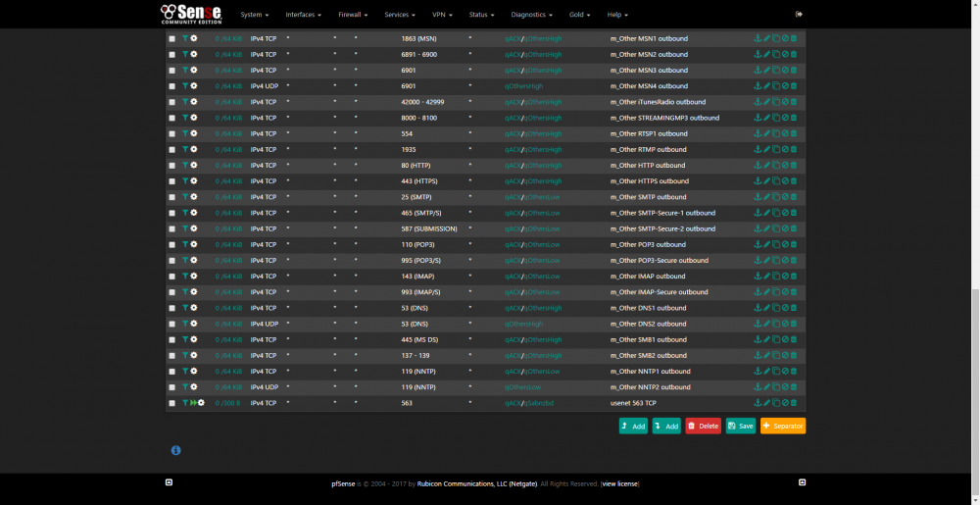
Task: Edit the STREAMINGMP3 outbound rule
Action: tap(767, 118)
